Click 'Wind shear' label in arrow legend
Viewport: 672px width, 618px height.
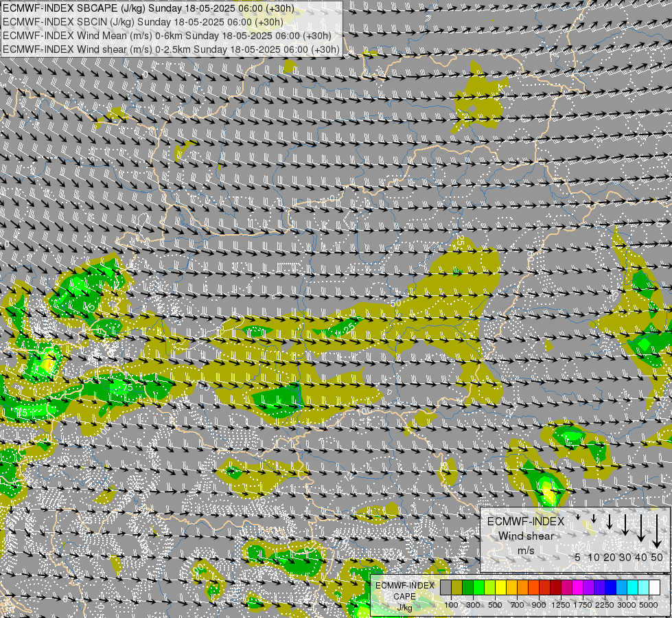coord(526,536)
